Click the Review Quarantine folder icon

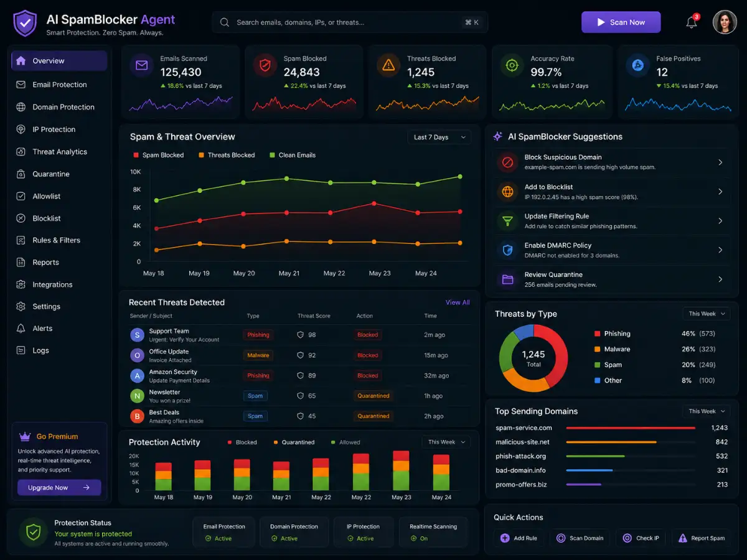tap(507, 279)
